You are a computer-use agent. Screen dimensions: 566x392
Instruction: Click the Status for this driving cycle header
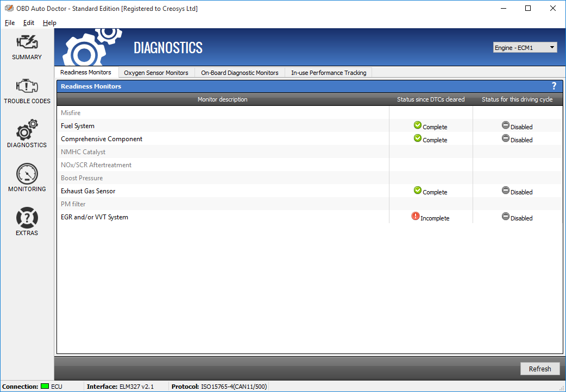point(517,99)
